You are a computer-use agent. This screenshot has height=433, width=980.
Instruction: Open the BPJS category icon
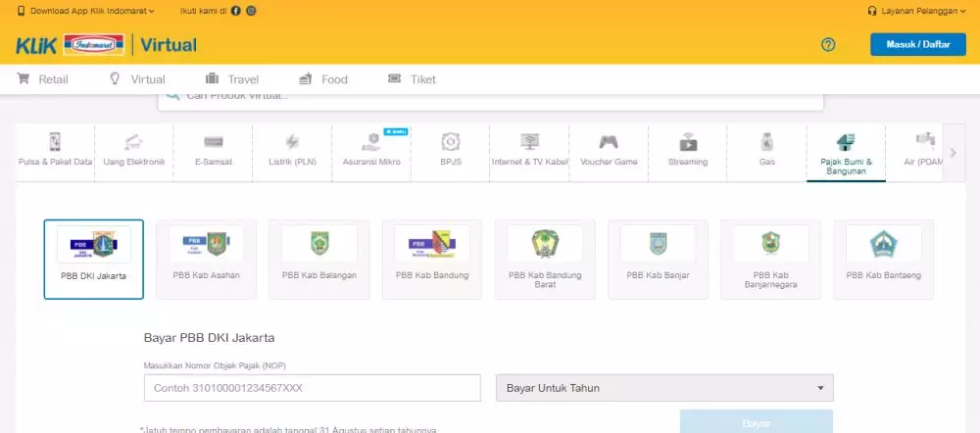(x=450, y=142)
